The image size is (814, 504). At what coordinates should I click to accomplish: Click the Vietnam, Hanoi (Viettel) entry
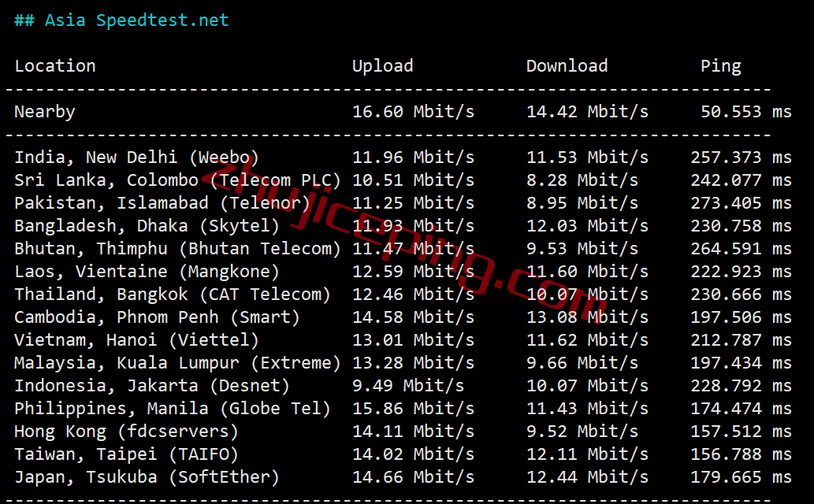(136, 340)
